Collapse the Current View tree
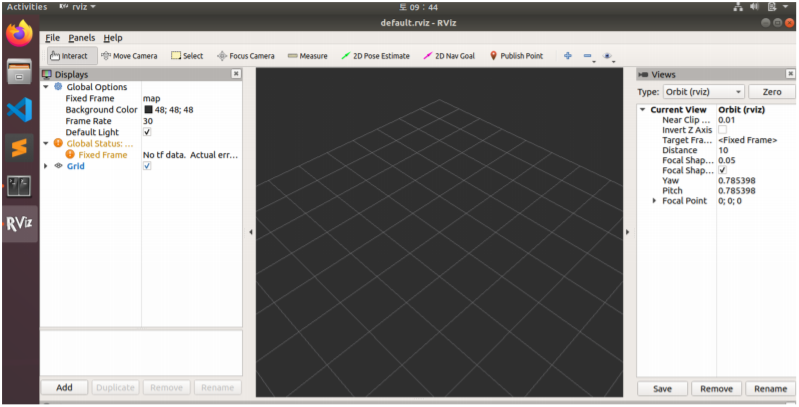The image size is (799, 407). [x=643, y=110]
